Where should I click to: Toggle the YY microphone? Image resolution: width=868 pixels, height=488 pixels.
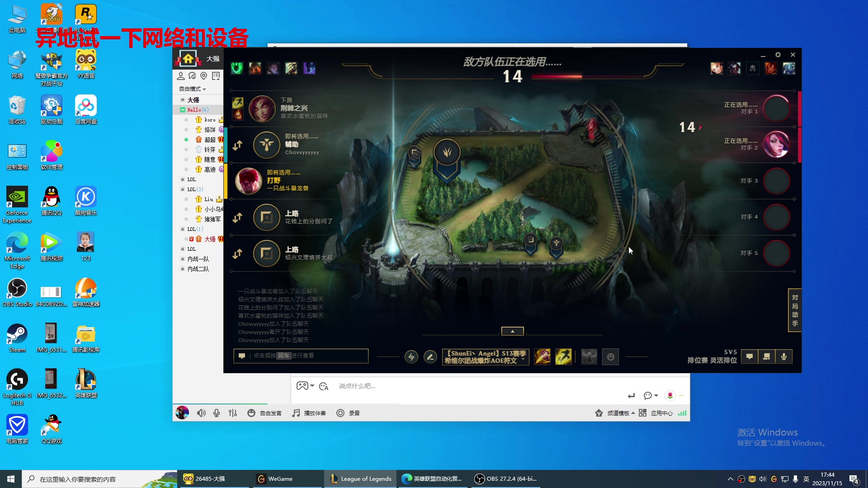(x=217, y=413)
